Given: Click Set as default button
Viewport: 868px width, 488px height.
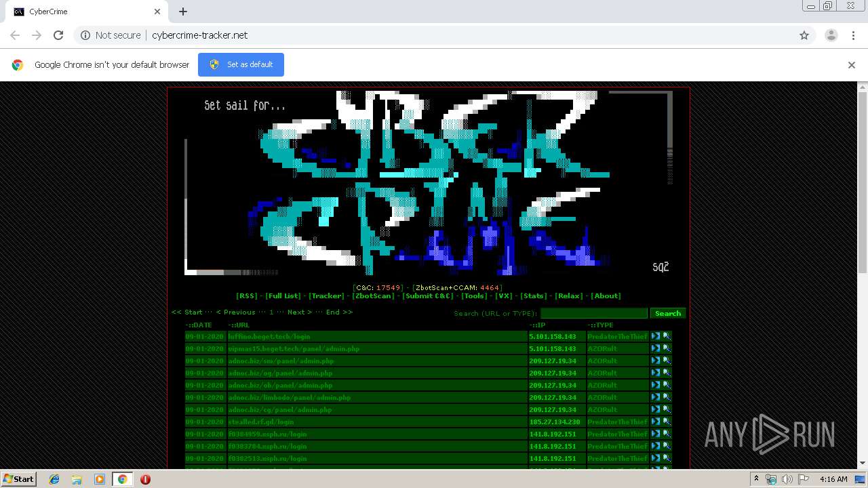Looking at the screenshot, I should 241,64.
